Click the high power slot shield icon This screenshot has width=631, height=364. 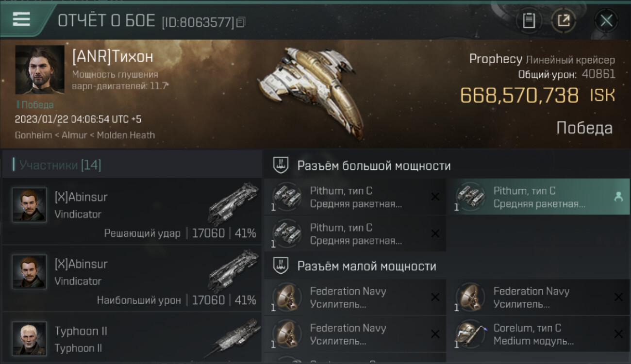[281, 165]
